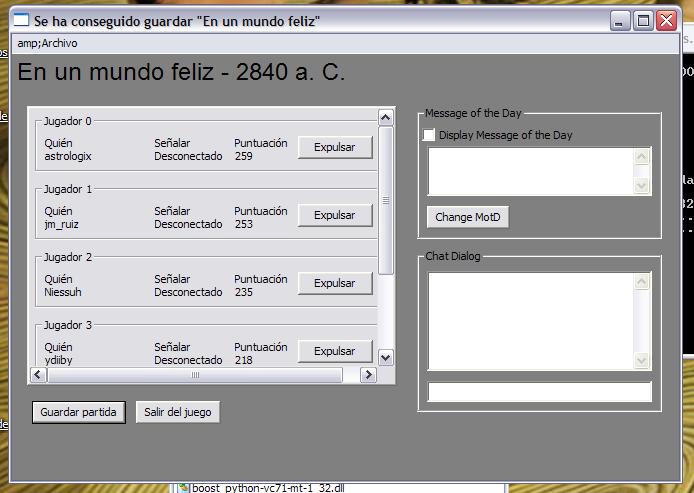Kick Niessuh using Jugador 2 Expulsar button
Viewport: 694px width, 493px height.
[334, 283]
